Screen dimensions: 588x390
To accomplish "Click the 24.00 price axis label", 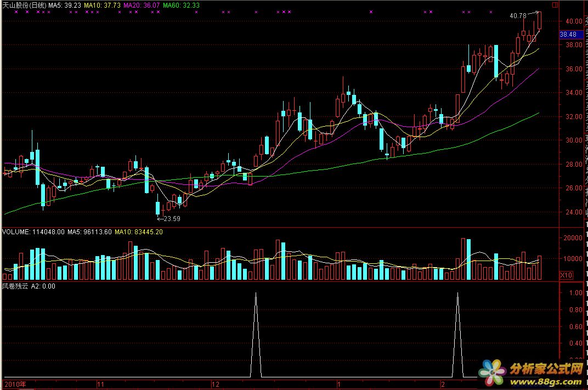I will point(574,212).
